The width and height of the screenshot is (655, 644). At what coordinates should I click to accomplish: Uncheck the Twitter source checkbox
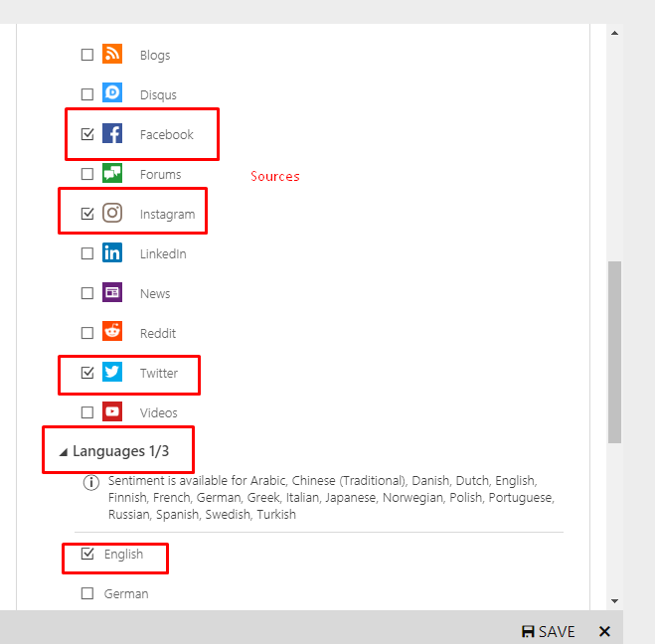87,373
